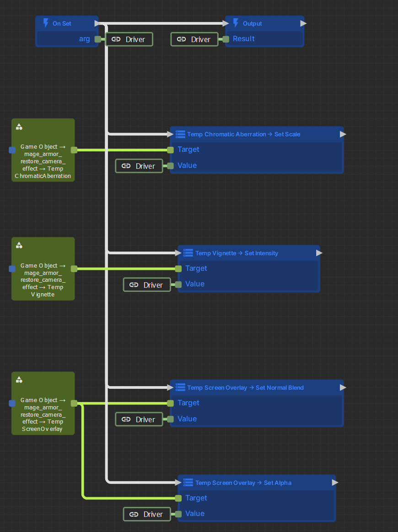
Task: Select the Value port of Set Normal Blend
Action: click(x=171, y=419)
